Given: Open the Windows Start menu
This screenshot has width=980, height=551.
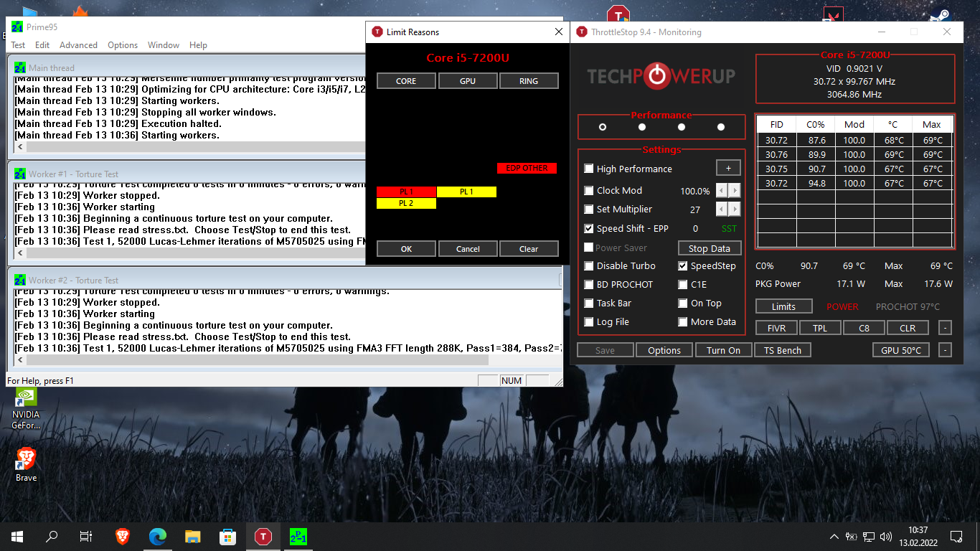Looking at the screenshot, I should [17, 536].
